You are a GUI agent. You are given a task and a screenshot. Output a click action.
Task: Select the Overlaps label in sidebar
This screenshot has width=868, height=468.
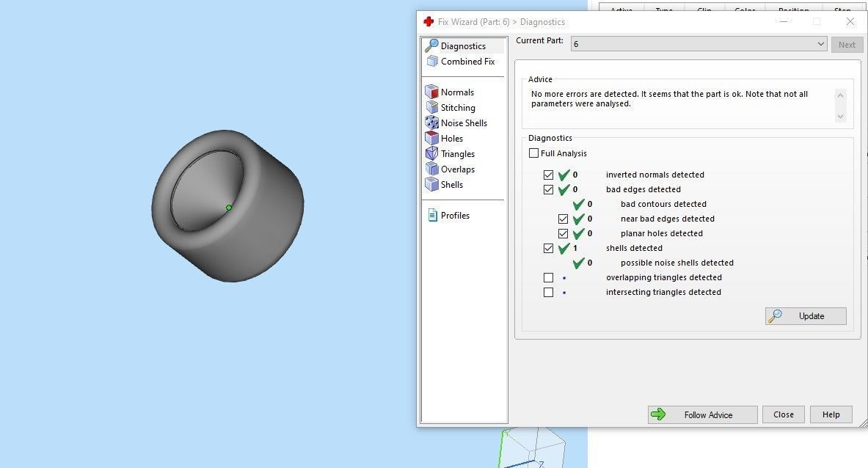tap(458, 169)
